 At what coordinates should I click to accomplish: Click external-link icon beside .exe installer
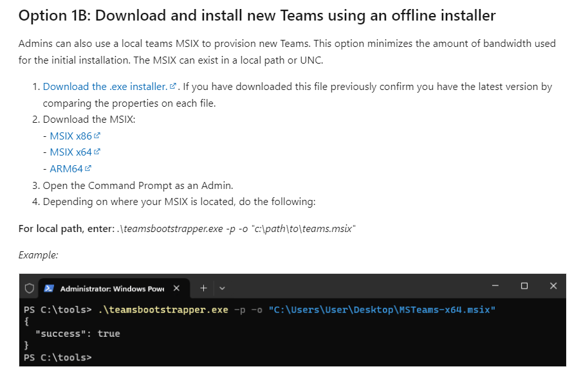tap(173, 86)
